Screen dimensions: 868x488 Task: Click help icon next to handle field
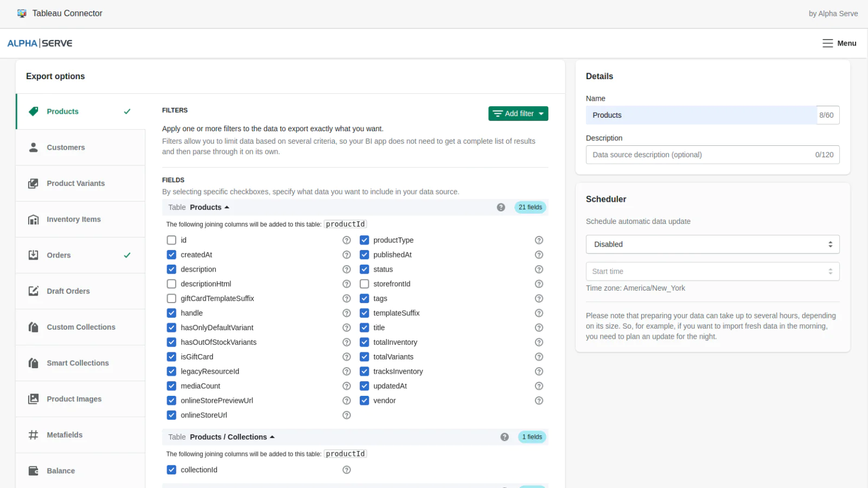coord(347,313)
